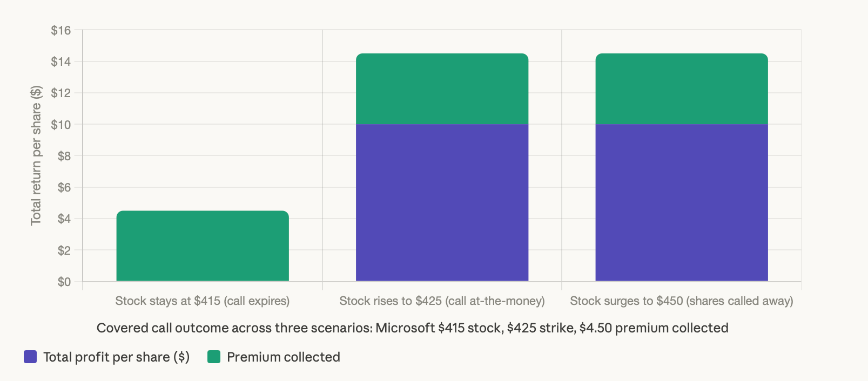Click the $16 y-axis tick label
The width and height of the screenshot is (868, 381).
(x=61, y=30)
